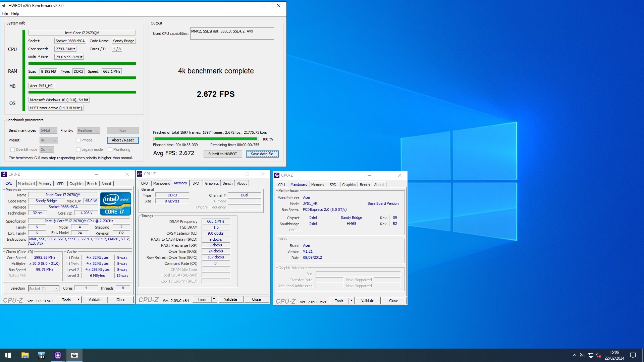Click the Multiplier x 30.0 field
This screenshot has height=362, width=644.
[45, 264]
